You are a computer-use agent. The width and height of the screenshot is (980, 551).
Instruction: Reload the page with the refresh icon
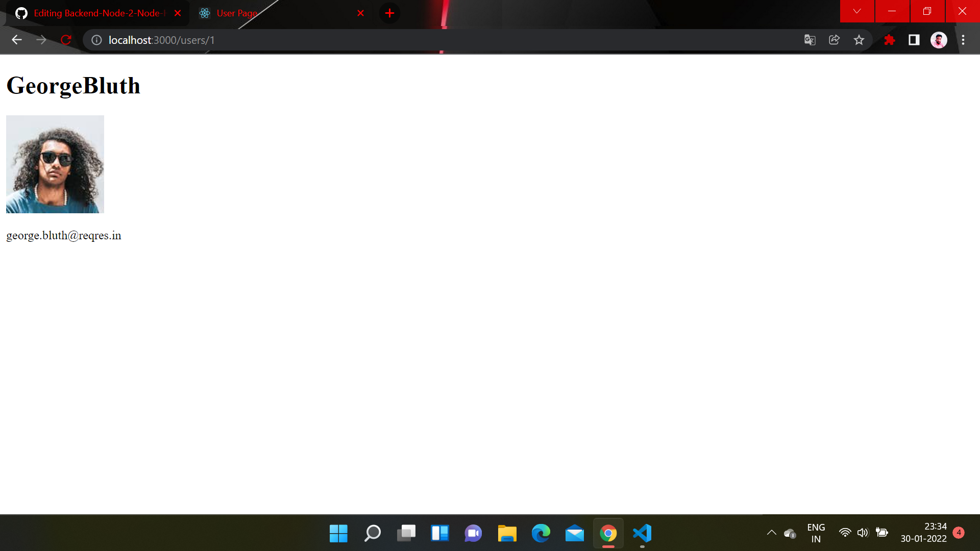tap(66, 40)
